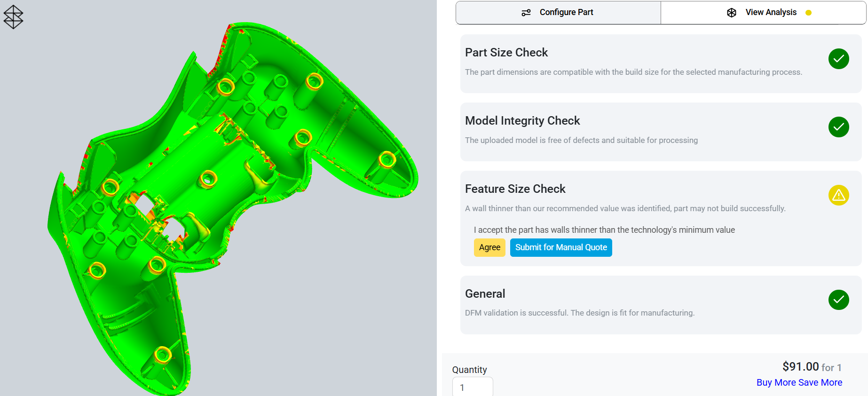The image size is (868, 396).
Task: Click the Configure Part sliders icon
Action: (526, 13)
